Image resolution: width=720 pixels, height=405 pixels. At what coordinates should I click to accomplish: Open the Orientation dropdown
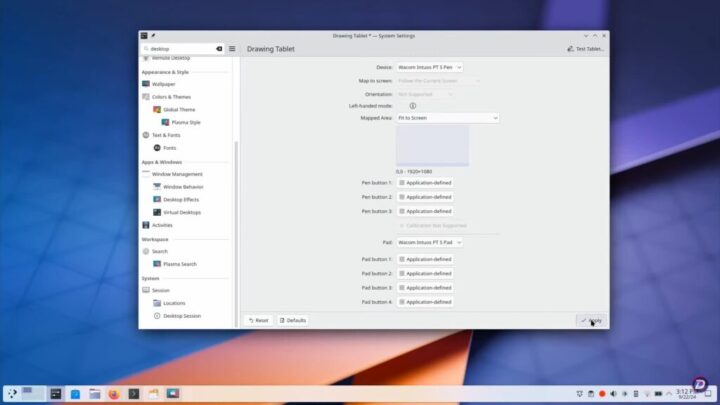pyautogui.click(x=425, y=94)
